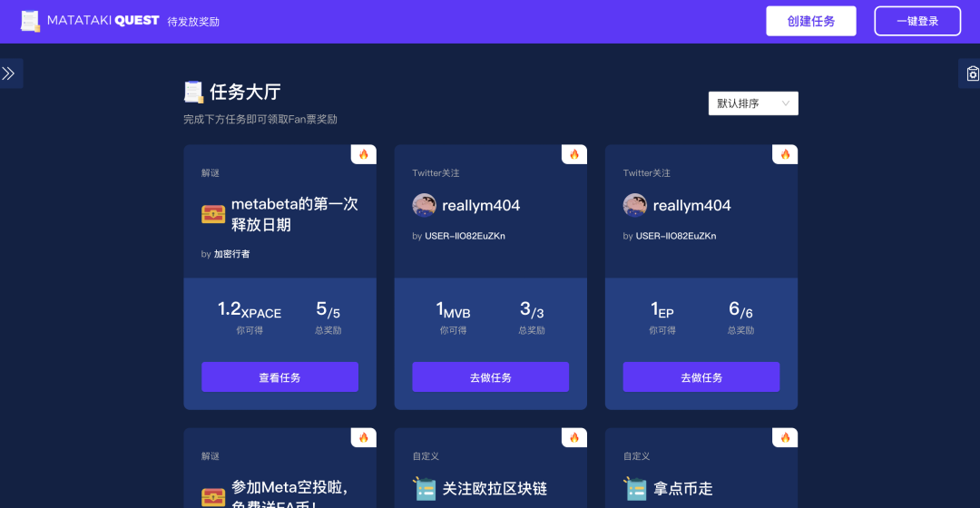The height and width of the screenshot is (508, 980).
Task: Open the camera icon panel on right edge
Action: (972, 73)
